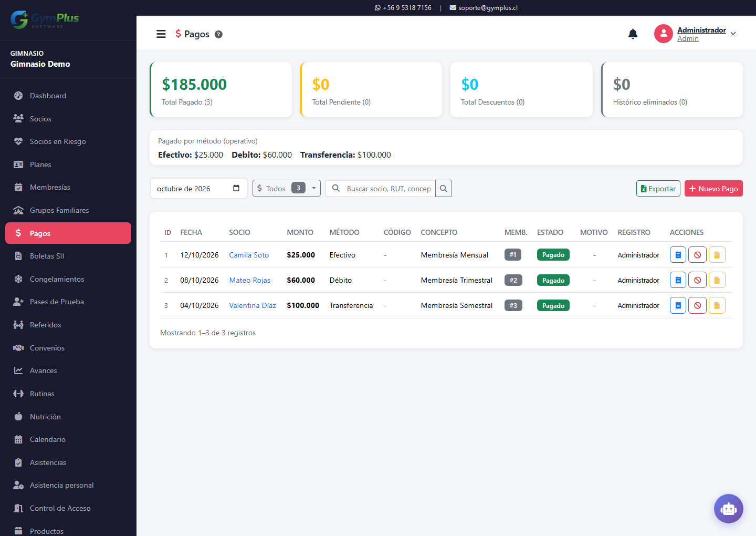Click the Administrador user avatar
Image resolution: width=756 pixels, height=536 pixels.
[664, 34]
